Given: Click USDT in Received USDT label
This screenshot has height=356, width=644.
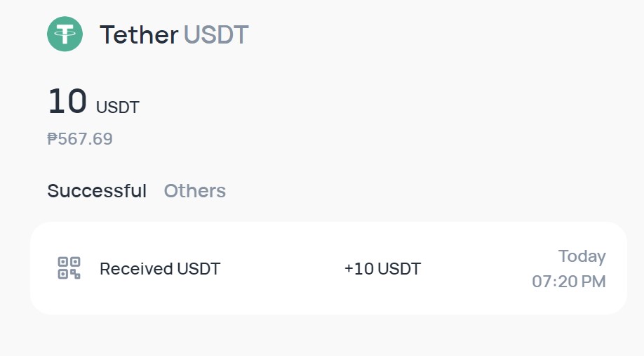Looking at the screenshot, I should [x=199, y=269].
